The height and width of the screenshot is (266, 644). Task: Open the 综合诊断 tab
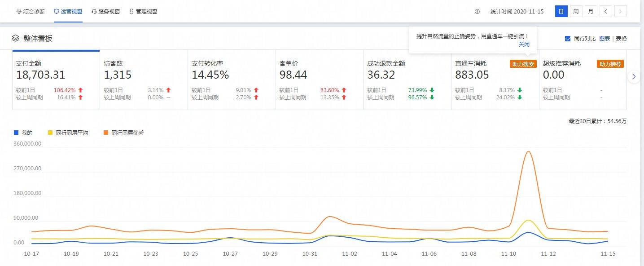(31, 11)
